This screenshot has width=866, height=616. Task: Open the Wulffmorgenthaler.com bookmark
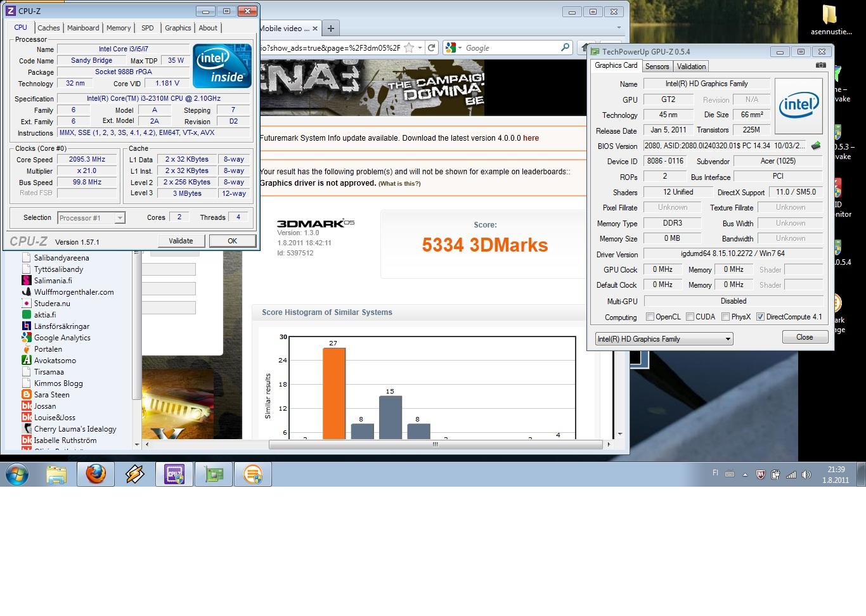tap(74, 292)
